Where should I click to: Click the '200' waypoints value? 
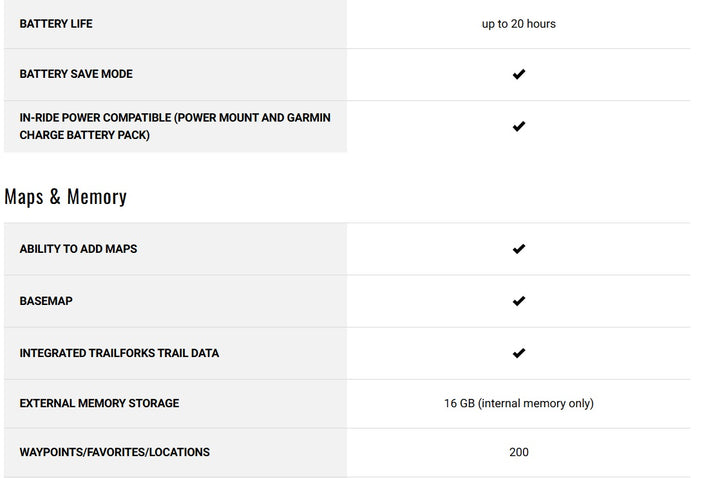coord(518,452)
